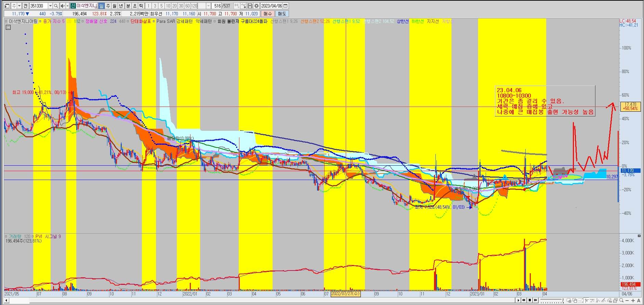644x305 pixels.
Task: Click the speaker sound icon
Action: click(63, 6)
